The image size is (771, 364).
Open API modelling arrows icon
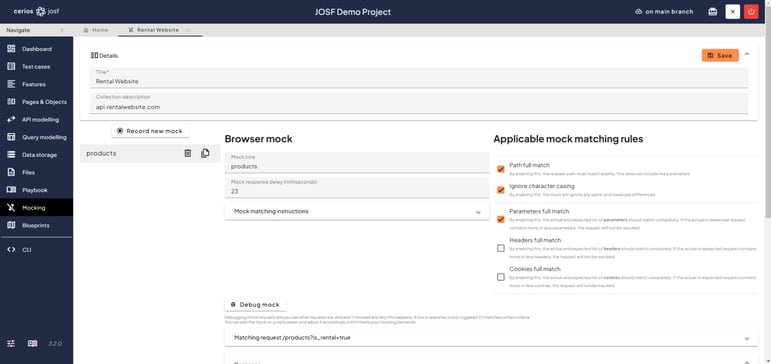pos(11,120)
